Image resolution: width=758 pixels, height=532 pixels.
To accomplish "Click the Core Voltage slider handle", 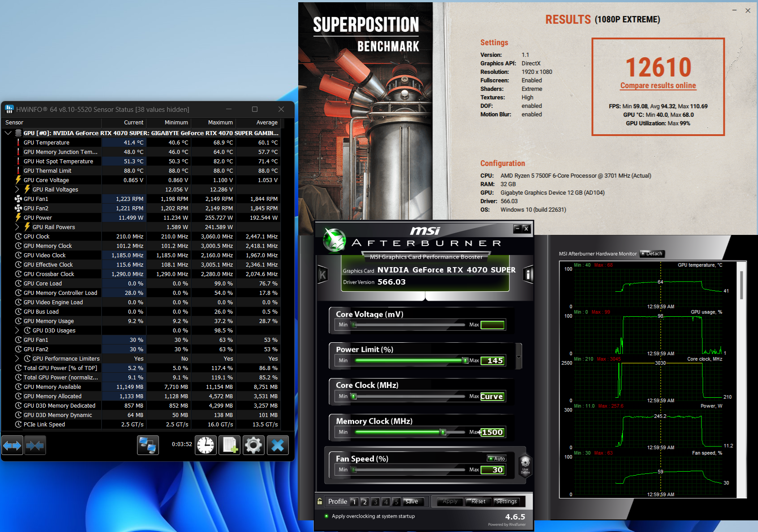I will click(x=354, y=325).
